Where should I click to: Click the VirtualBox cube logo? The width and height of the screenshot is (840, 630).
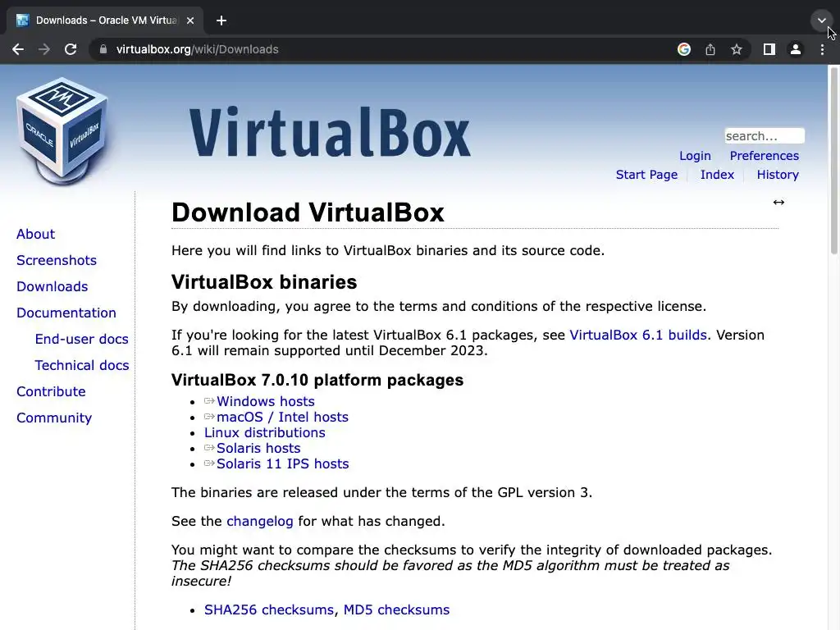tap(62, 130)
